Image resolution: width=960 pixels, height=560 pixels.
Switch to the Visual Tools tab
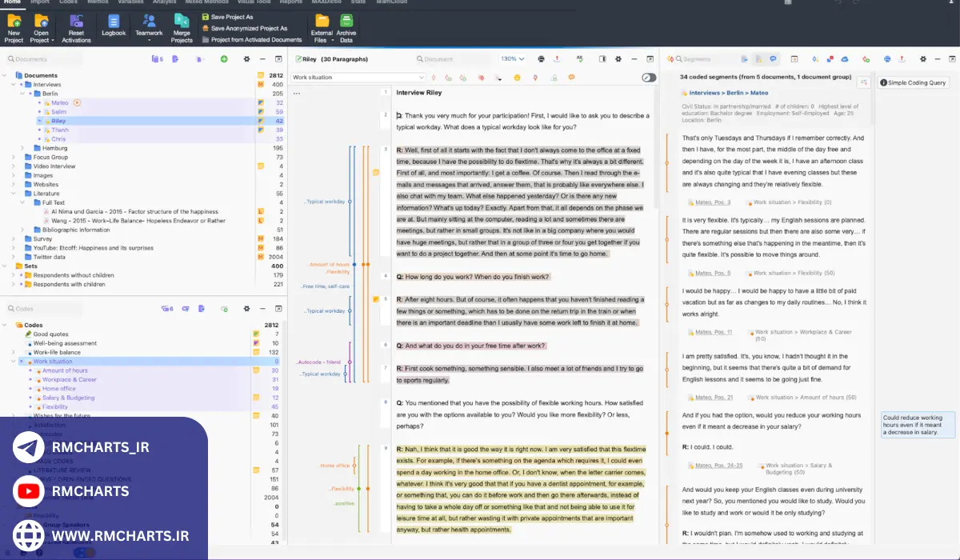tap(255, 2)
